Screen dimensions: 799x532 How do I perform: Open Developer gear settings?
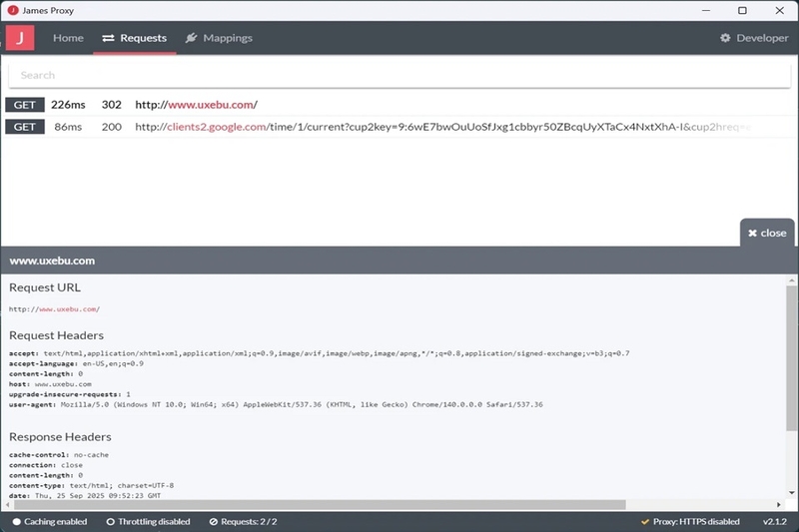click(754, 38)
